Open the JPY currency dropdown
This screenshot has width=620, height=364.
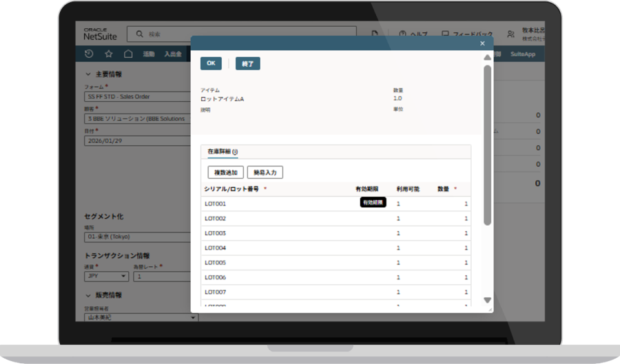point(106,277)
